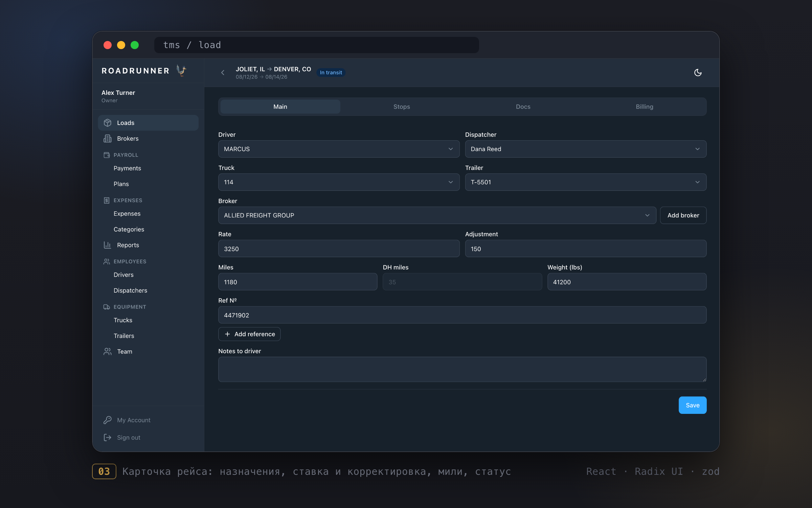This screenshot has height=508, width=812.
Task: Open Drivers under Employees
Action: coord(123,275)
